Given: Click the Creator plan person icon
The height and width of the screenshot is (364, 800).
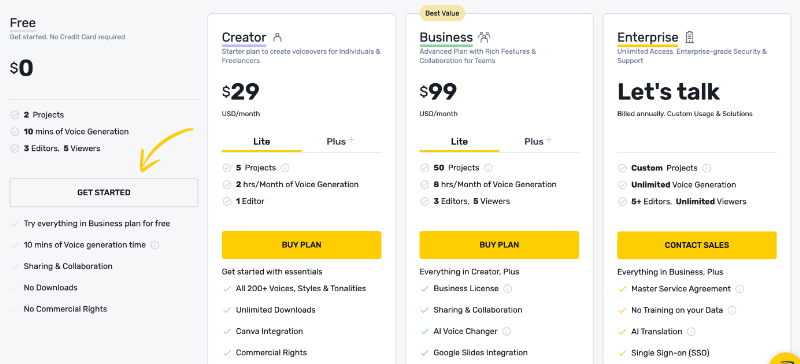Looking at the screenshot, I should tap(278, 37).
